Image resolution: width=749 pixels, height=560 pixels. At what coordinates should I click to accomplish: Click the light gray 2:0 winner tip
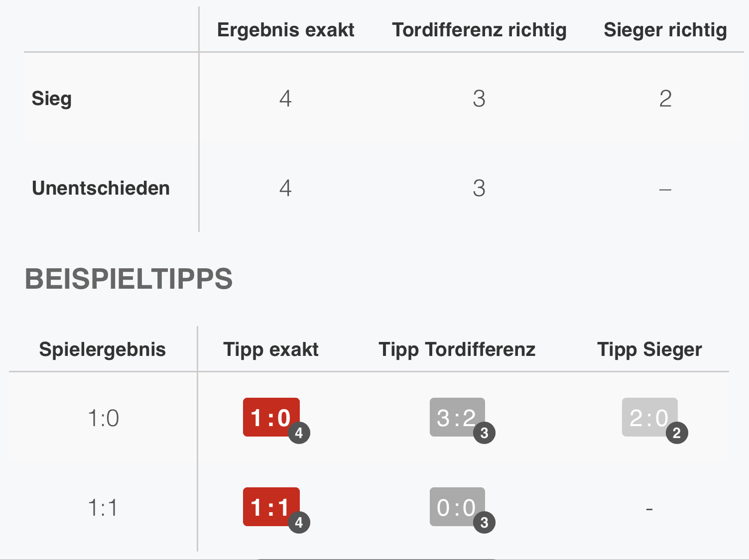pos(649,417)
